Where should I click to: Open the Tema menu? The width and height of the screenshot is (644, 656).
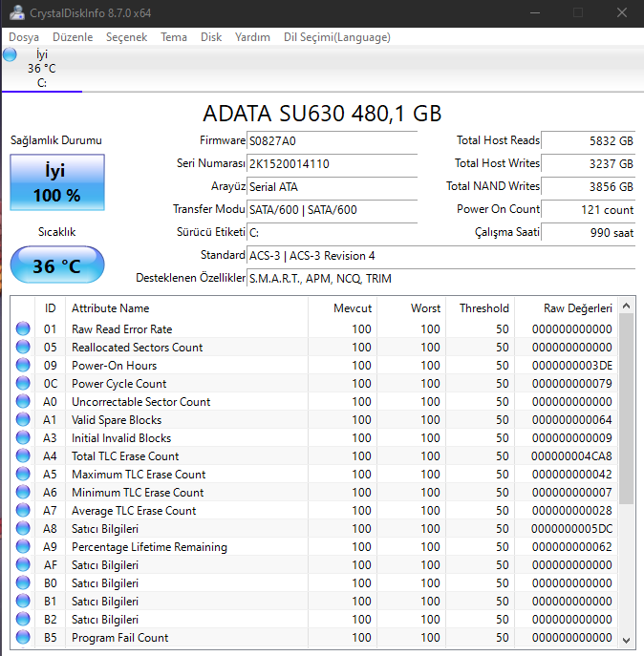pos(174,37)
